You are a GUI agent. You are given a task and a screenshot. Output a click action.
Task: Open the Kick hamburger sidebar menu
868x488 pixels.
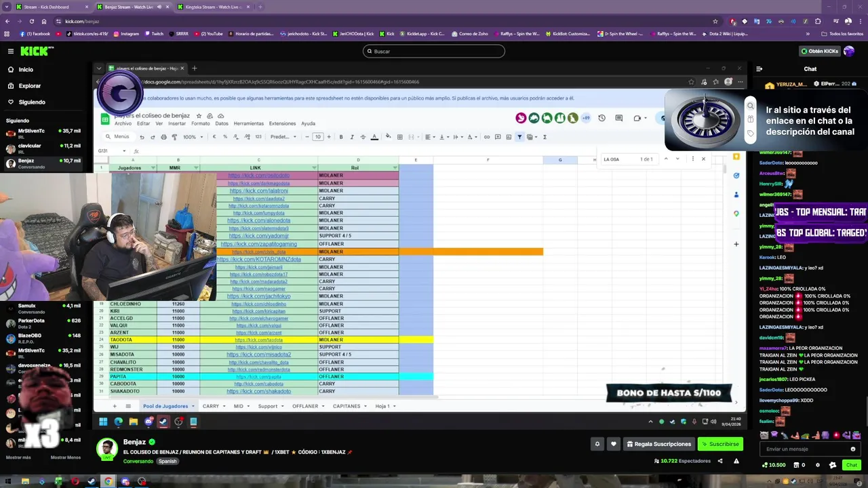tap(10, 51)
